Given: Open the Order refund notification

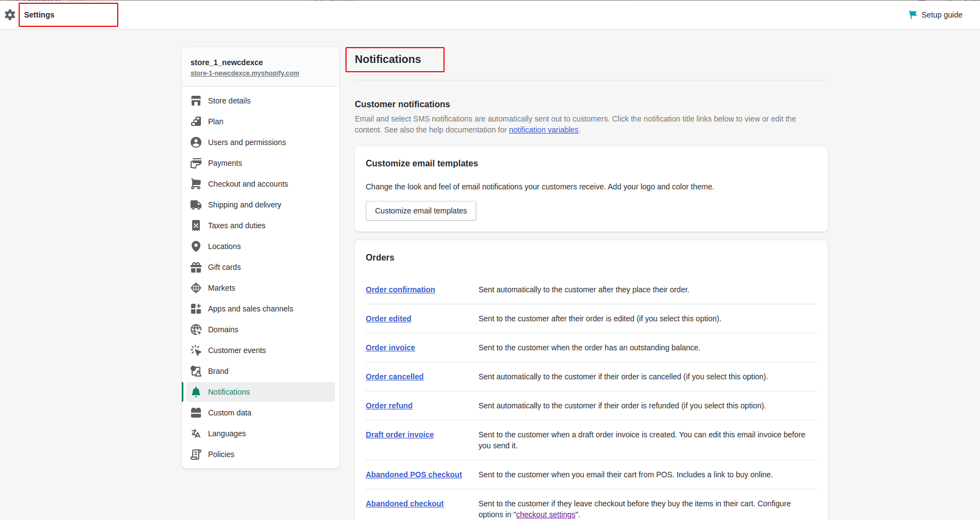Looking at the screenshot, I should 389,406.
